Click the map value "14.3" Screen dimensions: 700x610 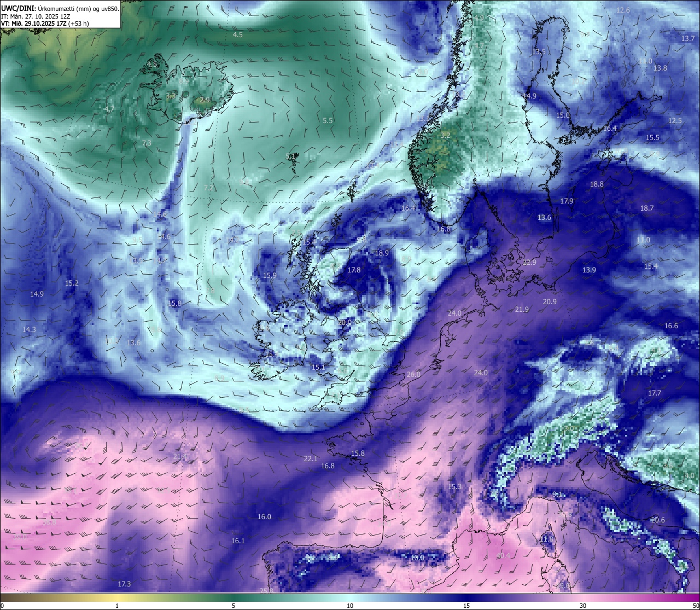29,330
